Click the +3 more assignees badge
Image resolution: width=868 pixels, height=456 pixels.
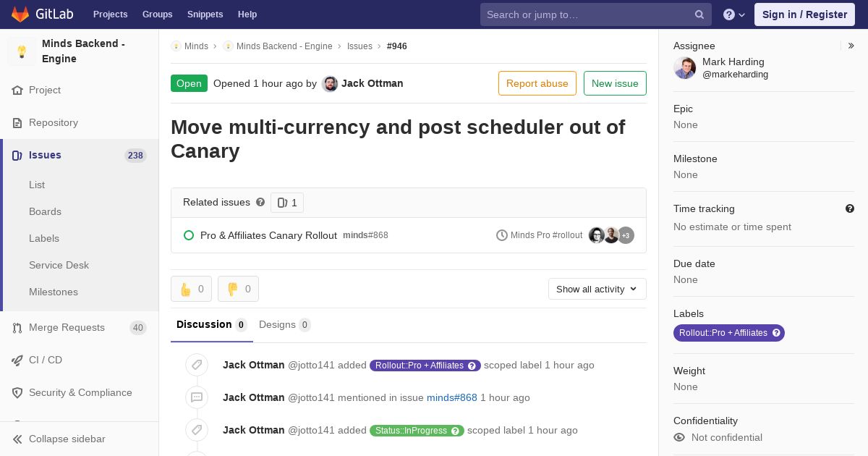626,235
